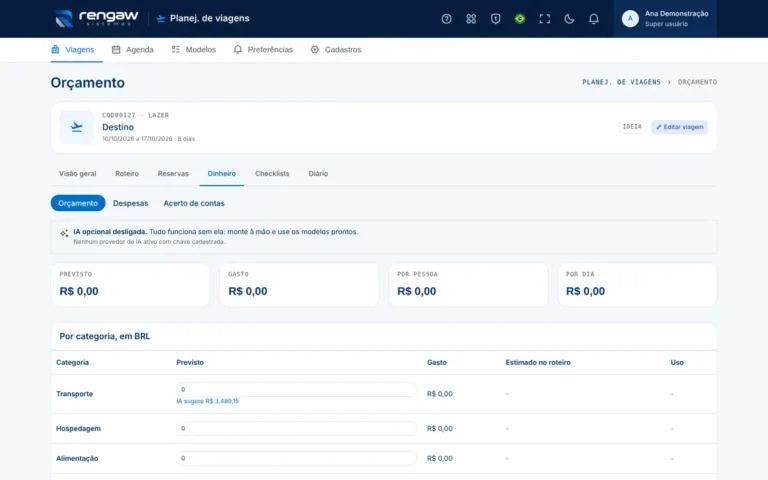
Task: Select the Orçamento pill button
Action: (78, 203)
